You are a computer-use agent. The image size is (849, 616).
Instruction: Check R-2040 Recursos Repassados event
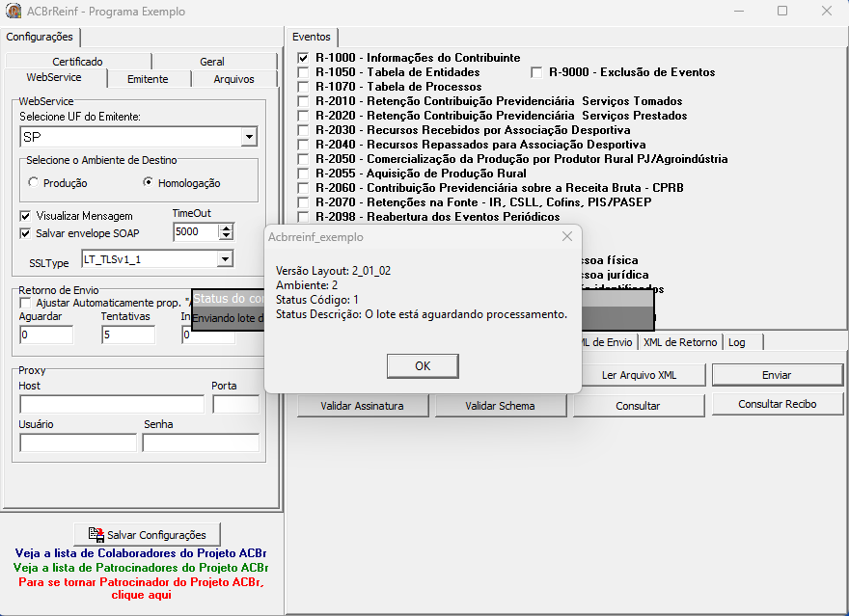click(x=303, y=145)
